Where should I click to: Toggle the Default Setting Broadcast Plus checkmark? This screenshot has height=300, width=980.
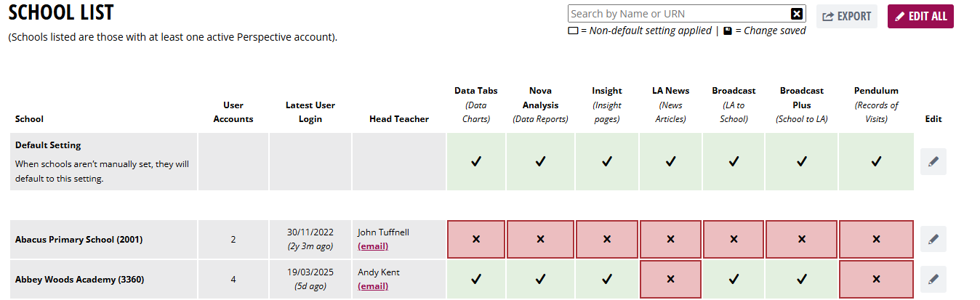[801, 162]
